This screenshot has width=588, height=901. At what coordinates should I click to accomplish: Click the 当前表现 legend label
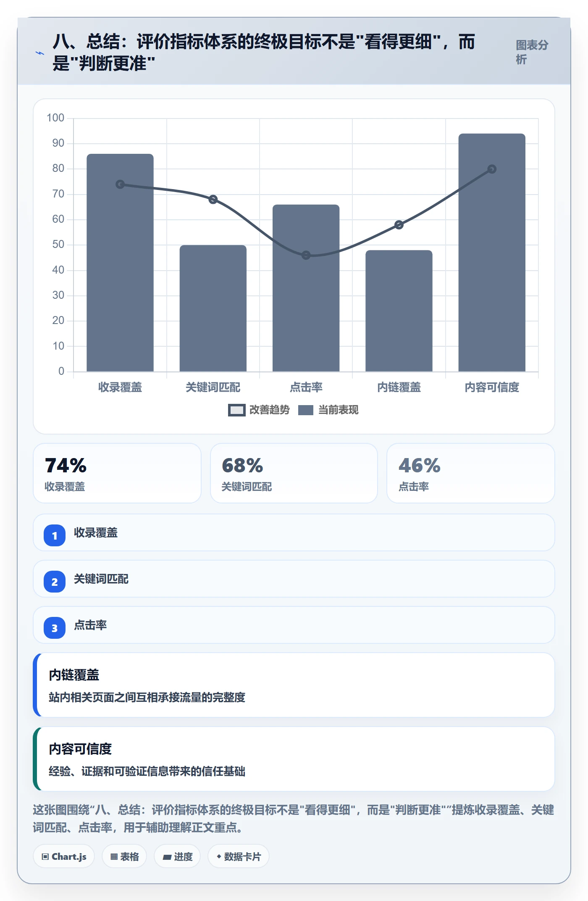338,410
